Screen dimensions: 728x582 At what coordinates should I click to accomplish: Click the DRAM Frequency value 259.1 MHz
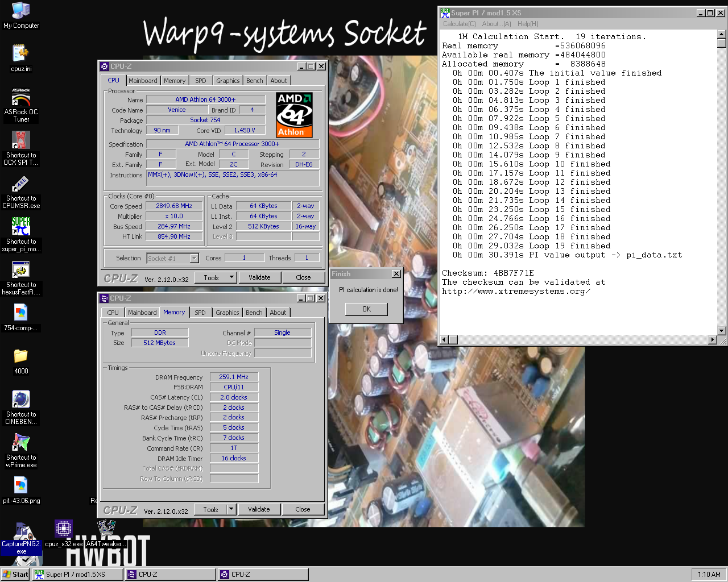(x=234, y=377)
